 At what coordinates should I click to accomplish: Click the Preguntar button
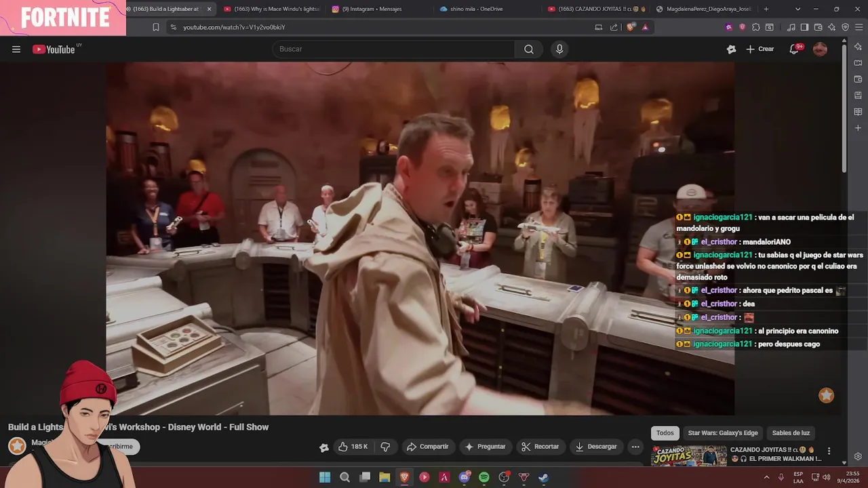tap(485, 447)
